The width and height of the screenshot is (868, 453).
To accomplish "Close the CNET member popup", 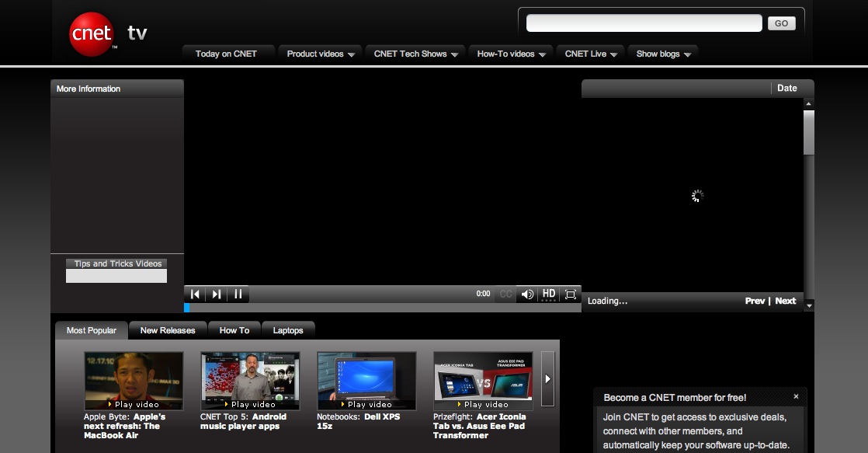I will [796, 396].
